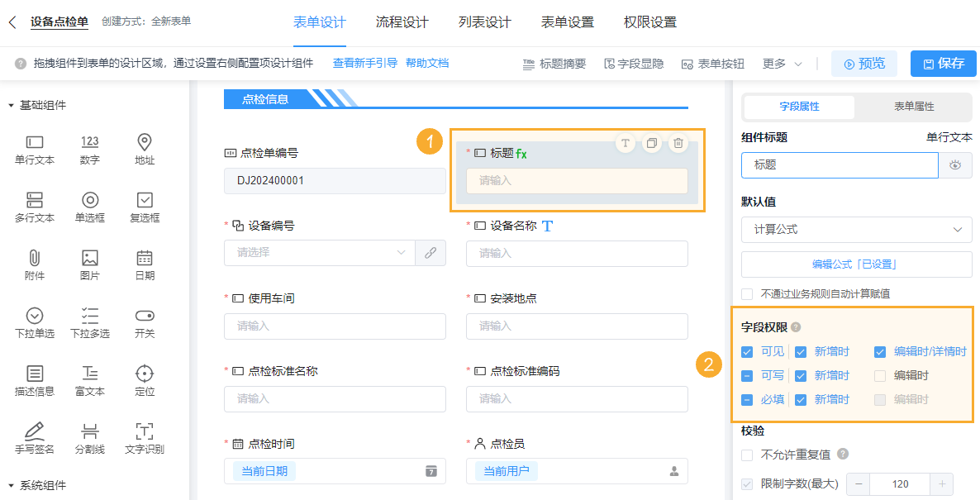Open the 更多 dropdown in the toolbar
This screenshot has width=980, height=500.
(781, 62)
